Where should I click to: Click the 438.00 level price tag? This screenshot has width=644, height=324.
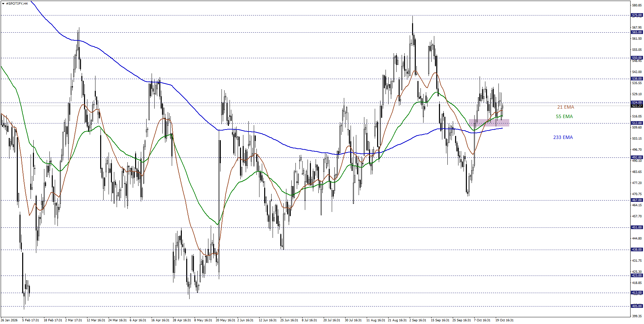click(637, 250)
